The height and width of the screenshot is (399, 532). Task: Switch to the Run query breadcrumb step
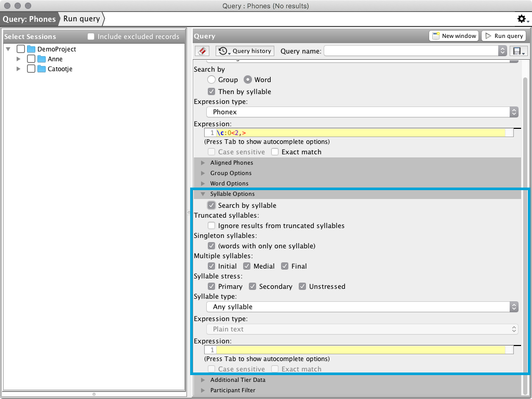pos(82,19)
